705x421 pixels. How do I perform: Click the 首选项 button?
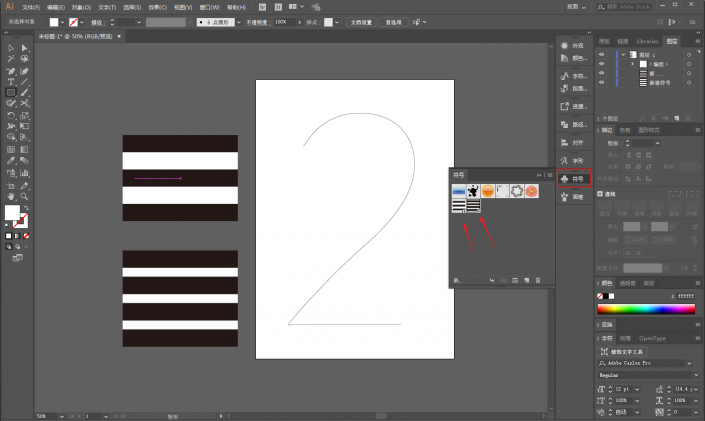[393, 22]
